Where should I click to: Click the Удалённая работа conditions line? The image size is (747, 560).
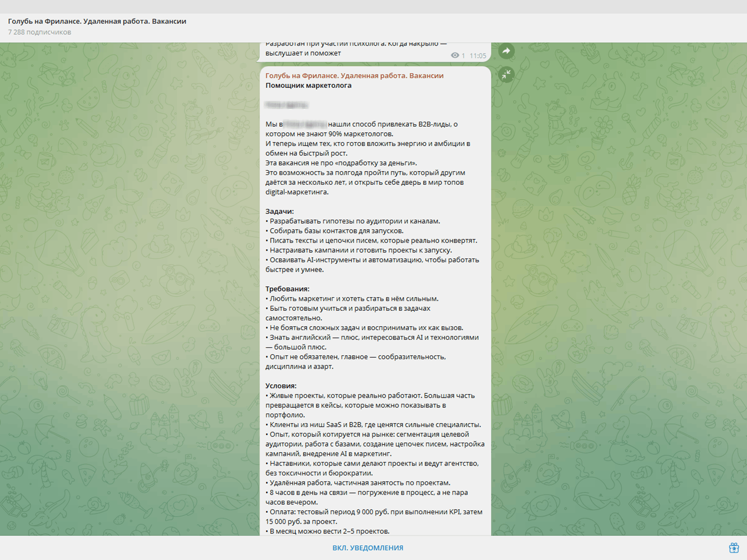pyautogui.click(x=359, y=483)
